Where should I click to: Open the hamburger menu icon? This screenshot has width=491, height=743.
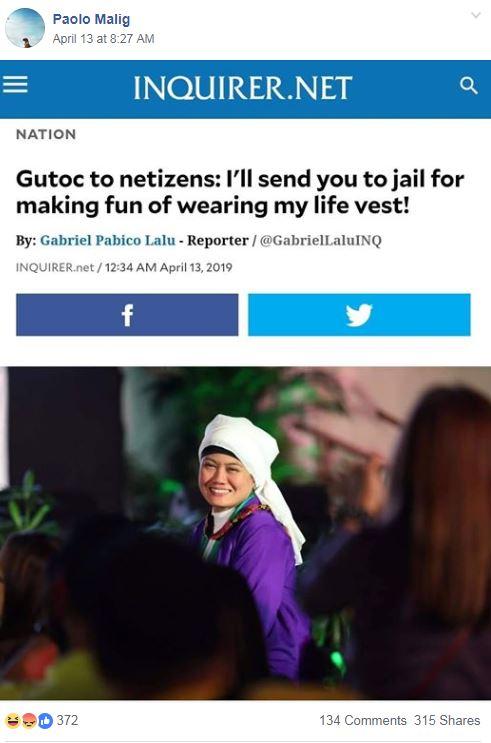[x=15, y=85]
